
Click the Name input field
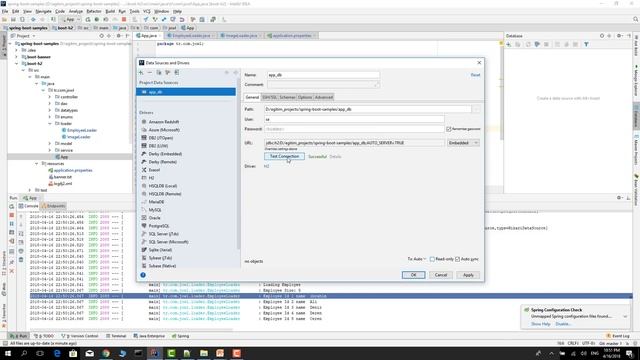pos(323,75)
